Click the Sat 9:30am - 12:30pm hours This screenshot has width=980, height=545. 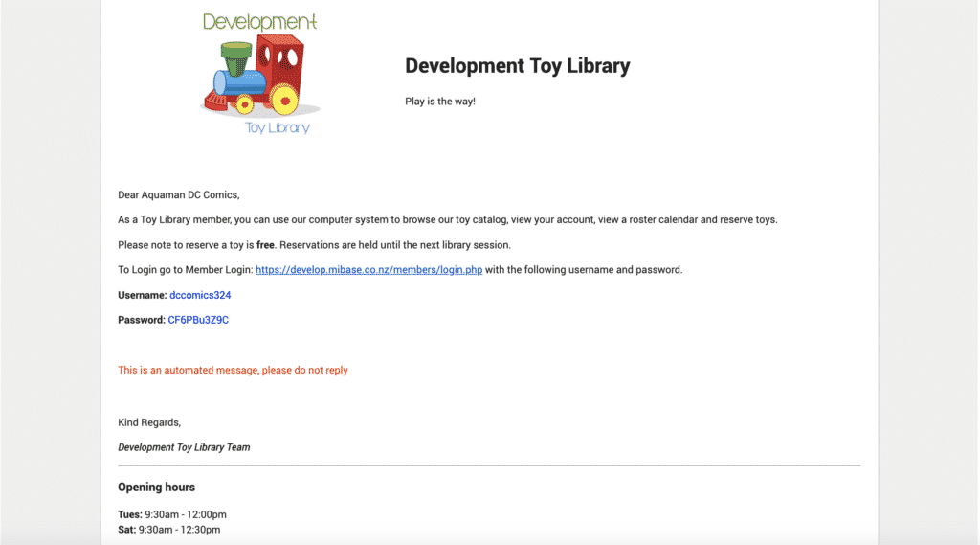click(x=169, y=530)
